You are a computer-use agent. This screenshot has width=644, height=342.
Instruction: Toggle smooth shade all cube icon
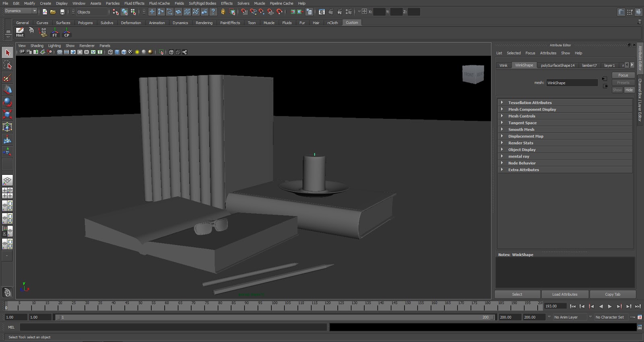click(x=117, y=52)
